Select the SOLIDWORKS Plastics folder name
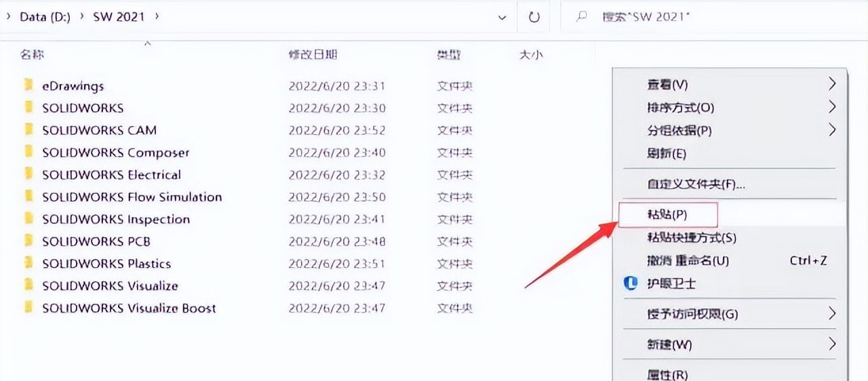 [x=106, y=264]
